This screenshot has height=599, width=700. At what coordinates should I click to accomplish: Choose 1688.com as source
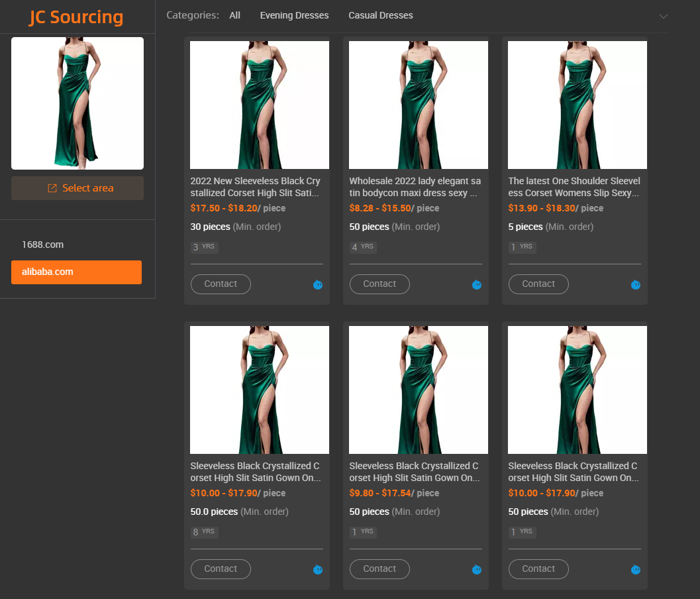click(x=43, y=245)
